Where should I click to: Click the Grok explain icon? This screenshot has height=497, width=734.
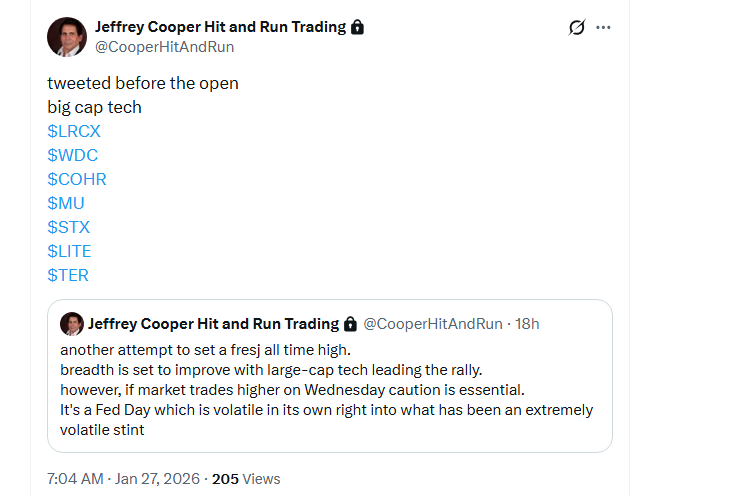coord(576,28)
